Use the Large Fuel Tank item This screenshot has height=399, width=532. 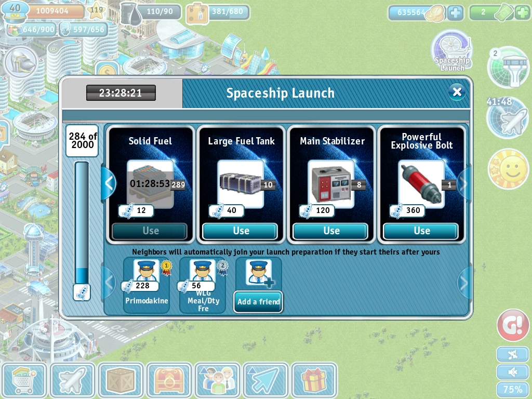click(240, 231)
